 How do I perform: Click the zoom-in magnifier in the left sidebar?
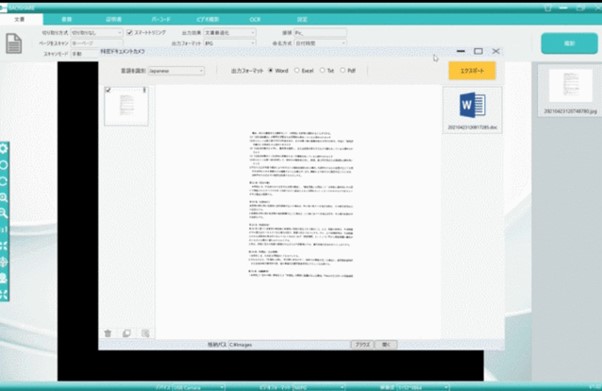pyautogui.click(x=4, y=197)
